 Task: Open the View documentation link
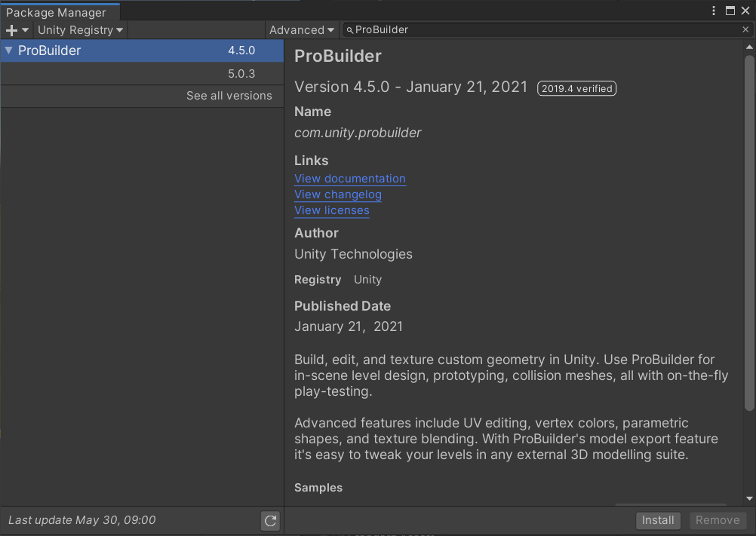coord(350,179)
